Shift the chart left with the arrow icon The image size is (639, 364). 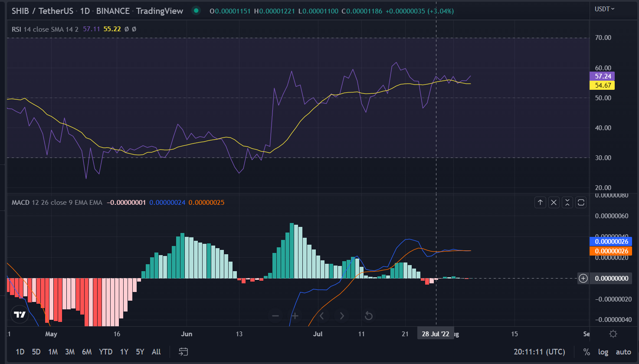pos(322,316)
